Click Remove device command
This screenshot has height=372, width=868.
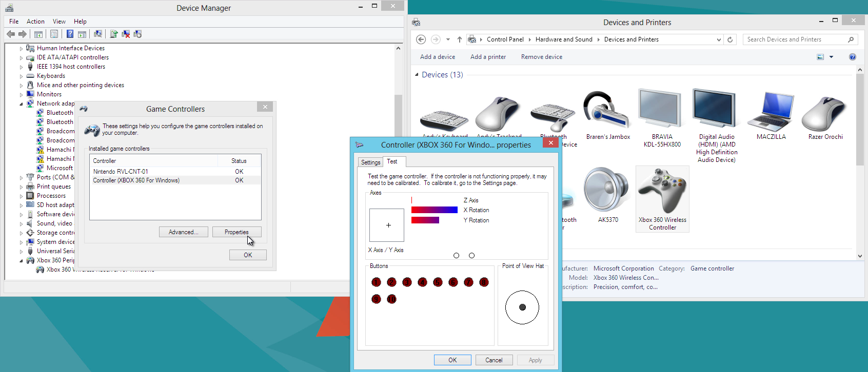pos(542,57)
